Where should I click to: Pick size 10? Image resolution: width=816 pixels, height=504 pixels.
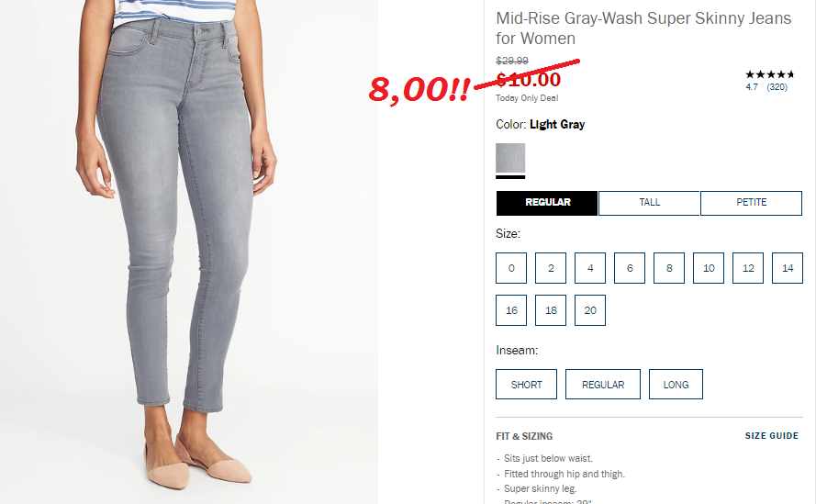click(709, 268)
